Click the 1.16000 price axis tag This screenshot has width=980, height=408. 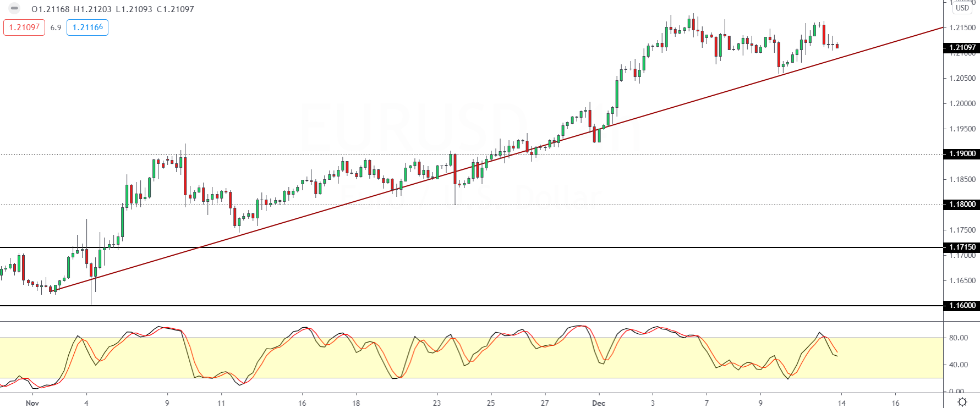coord(961,306)
